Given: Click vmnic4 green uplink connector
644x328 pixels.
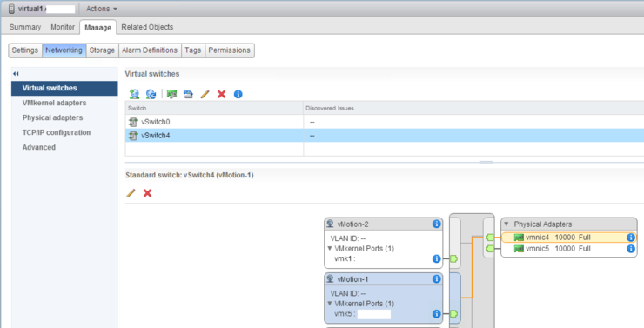Looking at the screenshot, I should click(490, 238).
